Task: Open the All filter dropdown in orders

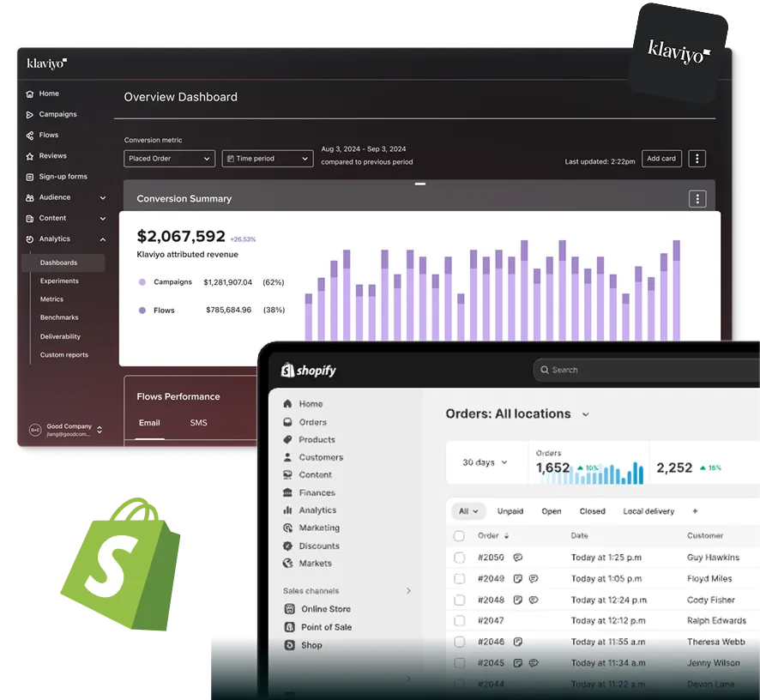Action: [x=468, y=511]
